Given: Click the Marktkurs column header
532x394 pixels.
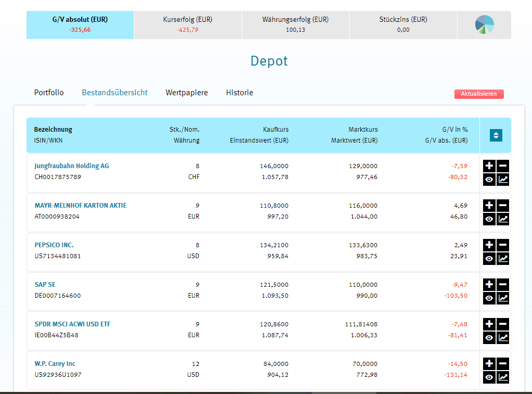Looking at the screenshot, I should click(363, 129).
